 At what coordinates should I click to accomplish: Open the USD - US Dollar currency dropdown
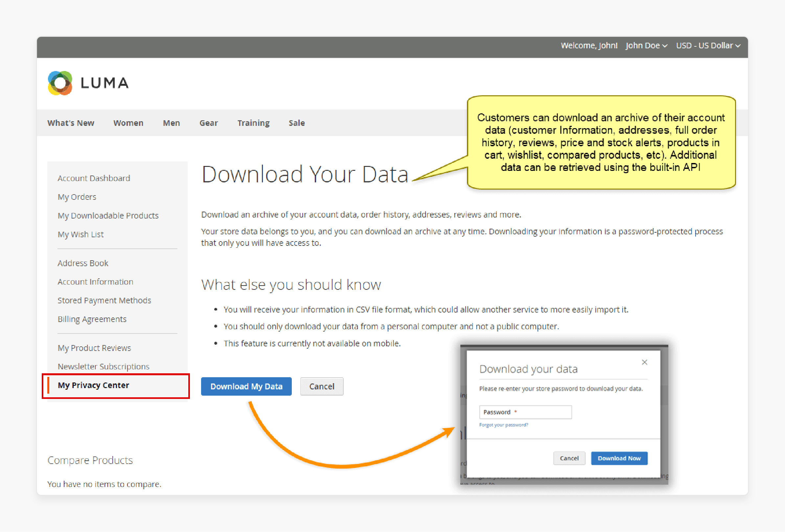coord(708,46)
